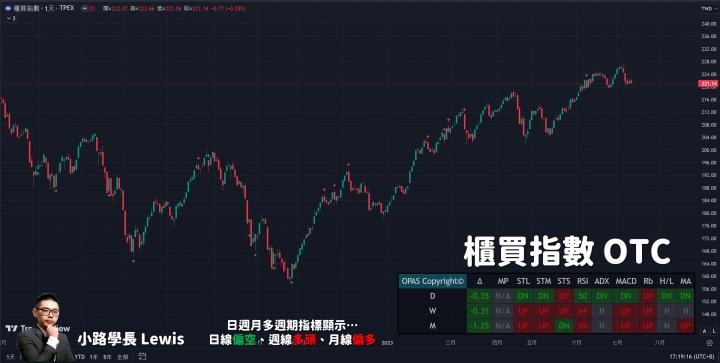Toggle the A auto-scale button
The width and height of the screenshot is (720, 363).
tap(703, 331)
